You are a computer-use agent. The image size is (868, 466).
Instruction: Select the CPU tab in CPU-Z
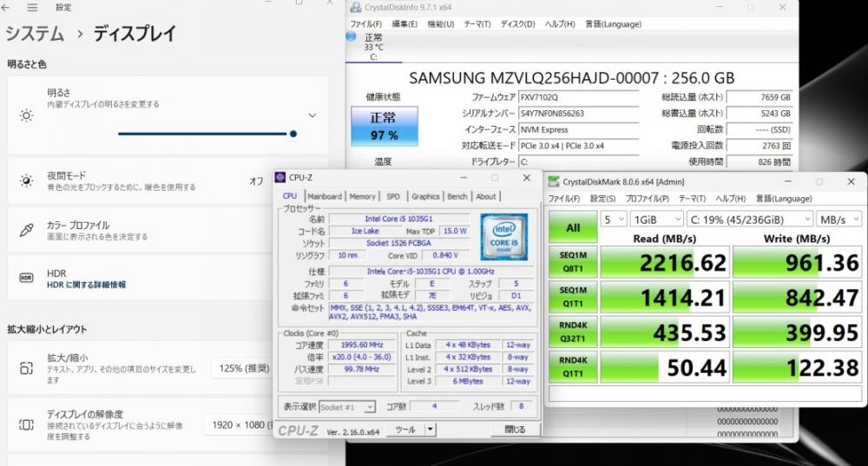point(290,196)
